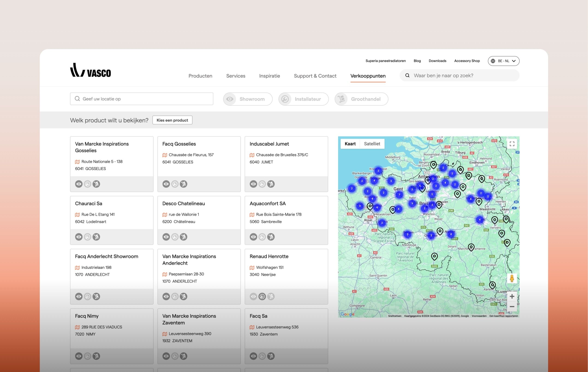Image resolution: width=588 pixels, height=372 pixels.
Task: Enable the Groothandel filter
Action: 361,99
